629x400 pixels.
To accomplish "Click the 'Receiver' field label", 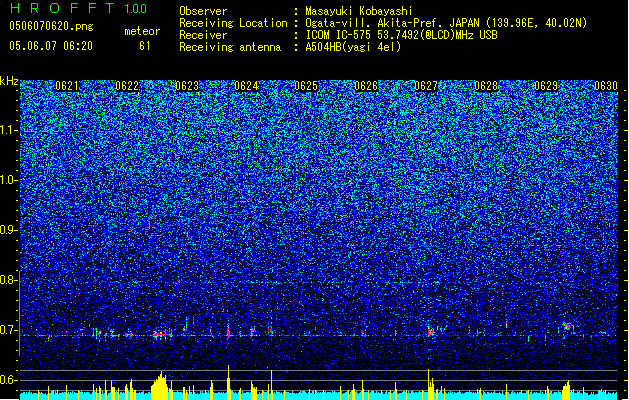I will tap(203, 35).
